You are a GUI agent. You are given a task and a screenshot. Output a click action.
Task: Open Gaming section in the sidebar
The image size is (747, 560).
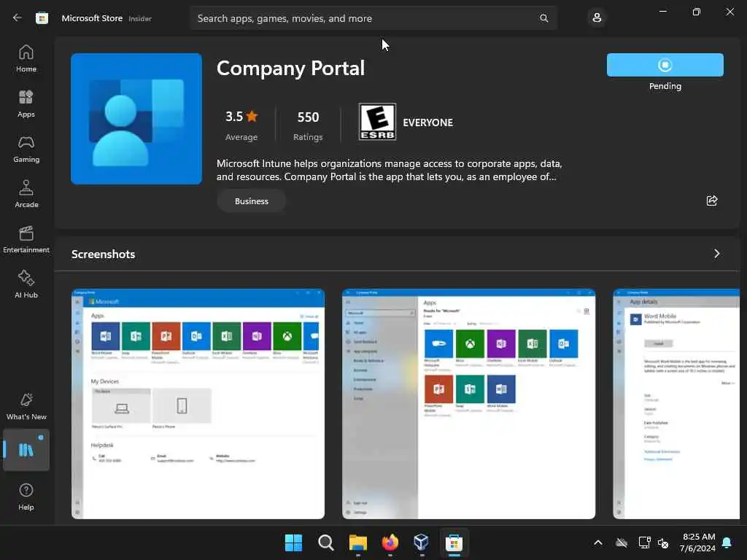coord(26,149)
